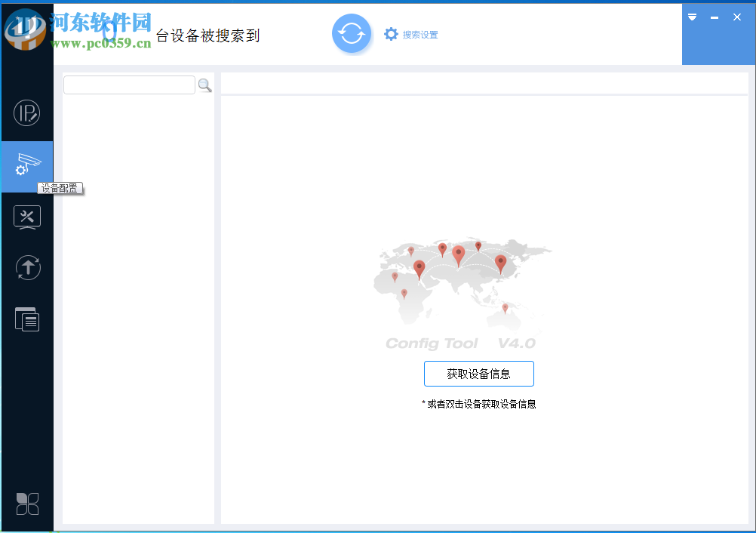Click the hint text about double-clicking devices
Screen dimensions: 756x533
[x=478, y=403]
